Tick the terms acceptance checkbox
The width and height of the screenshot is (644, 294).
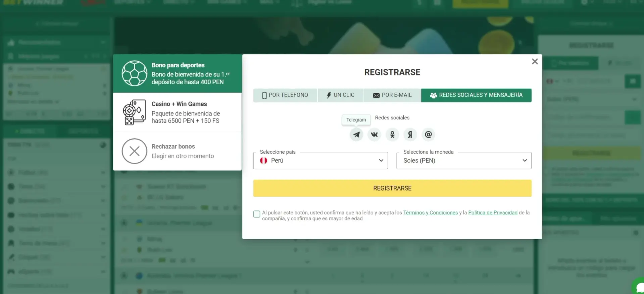coord(257,214)
